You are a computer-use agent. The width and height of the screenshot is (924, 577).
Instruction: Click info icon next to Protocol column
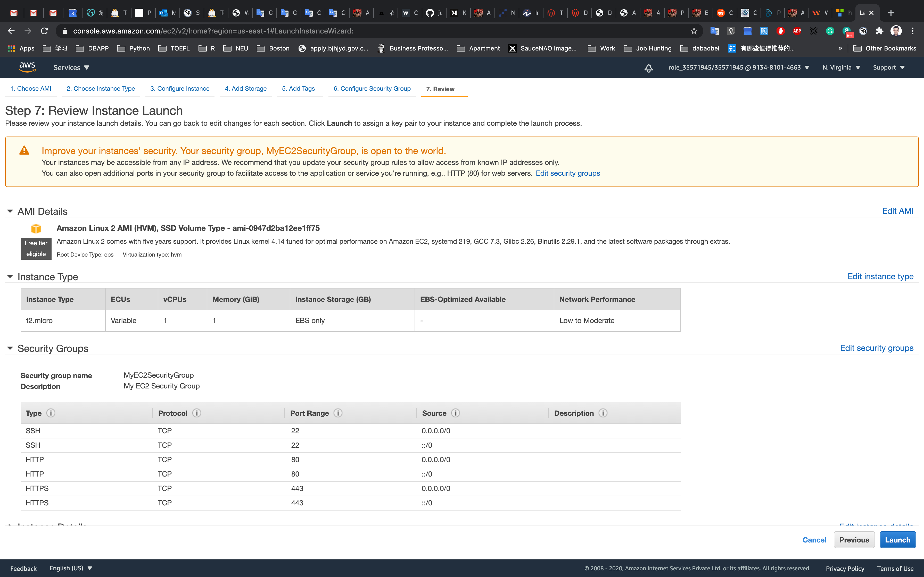(x=197, y=413)
